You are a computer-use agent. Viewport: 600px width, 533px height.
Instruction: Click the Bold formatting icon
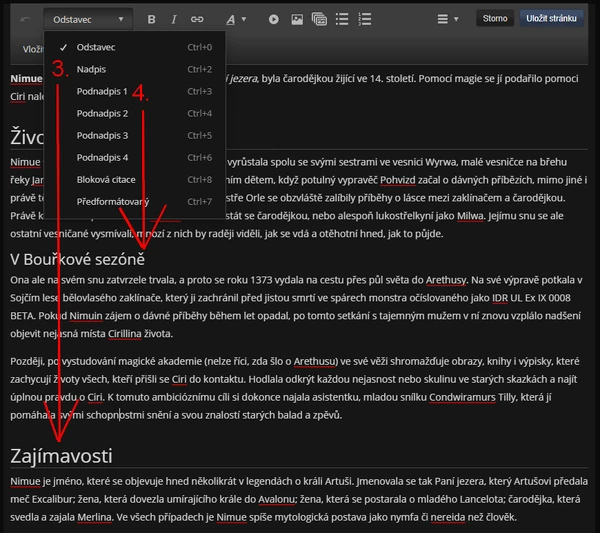(152, 19)
